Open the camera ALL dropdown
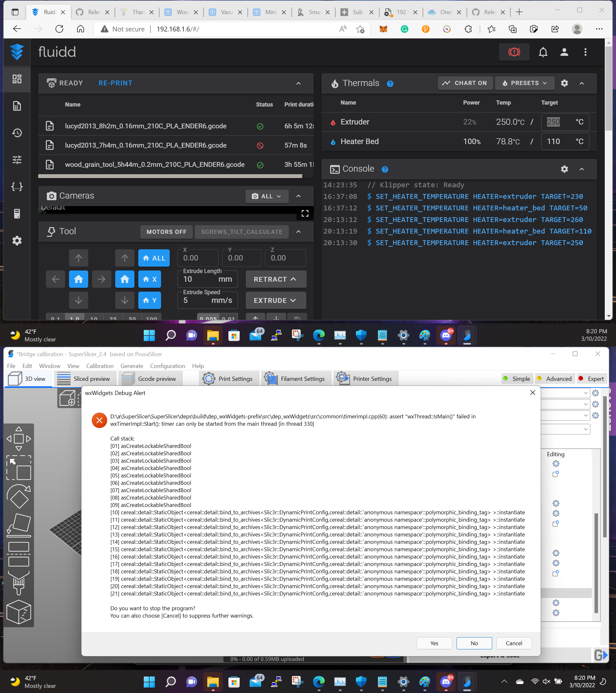Image resolution: width=616 pixels, height=693 pixels. 267,196
